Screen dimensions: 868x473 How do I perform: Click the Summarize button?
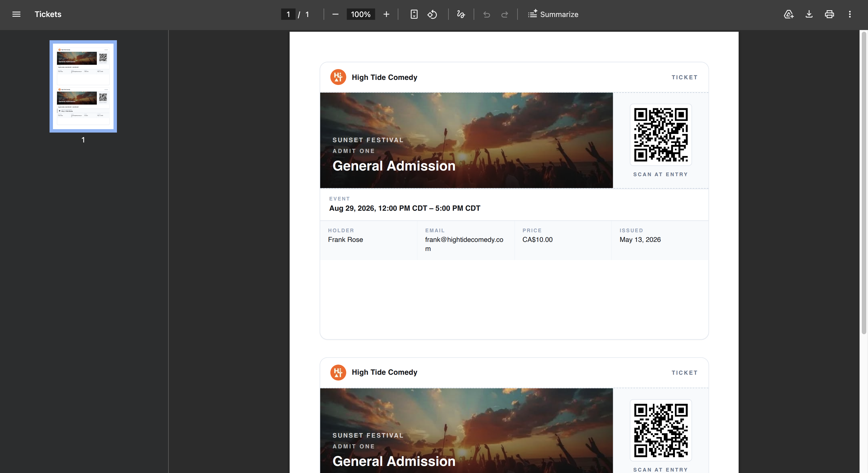[553, 14]
